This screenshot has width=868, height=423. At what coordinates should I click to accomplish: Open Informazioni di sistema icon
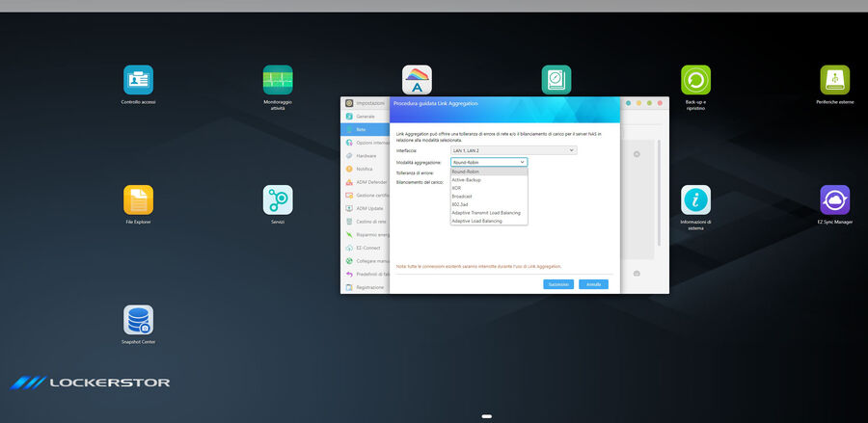pyautogui.click(x=695, y=200)
